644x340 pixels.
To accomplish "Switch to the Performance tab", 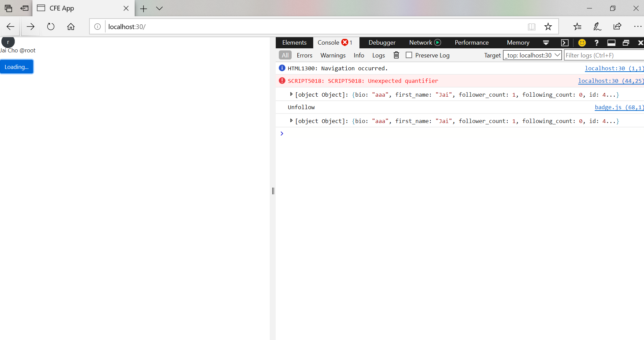I will tap(472, 43).
